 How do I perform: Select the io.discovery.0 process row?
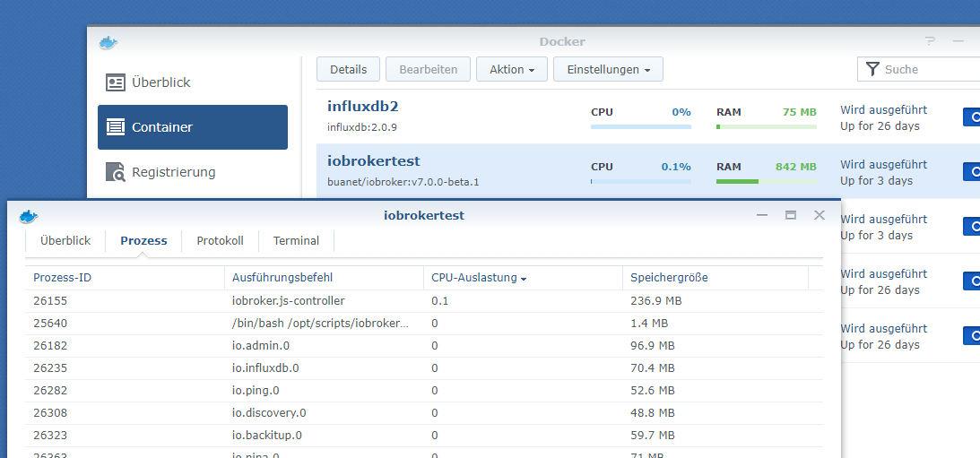[x=424, y=413]
